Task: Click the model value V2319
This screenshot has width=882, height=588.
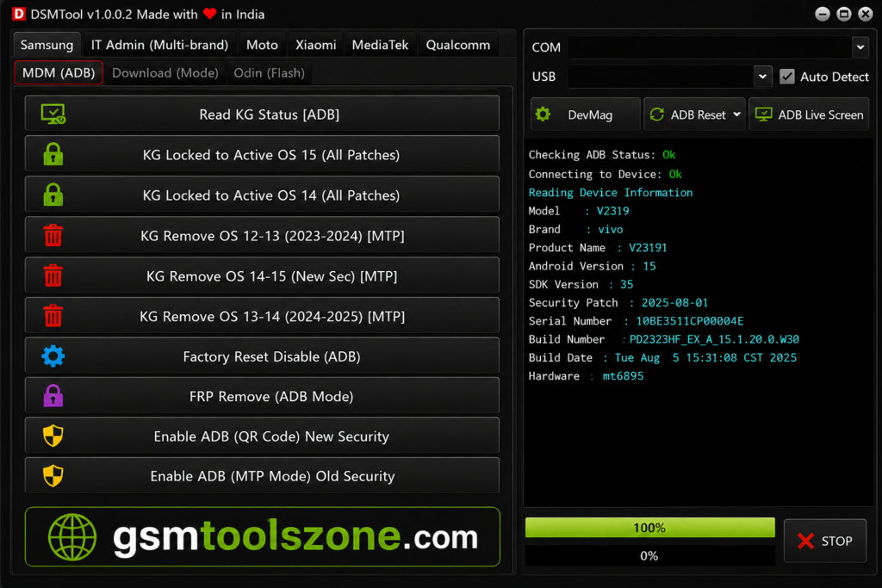Action: point(612,211)
